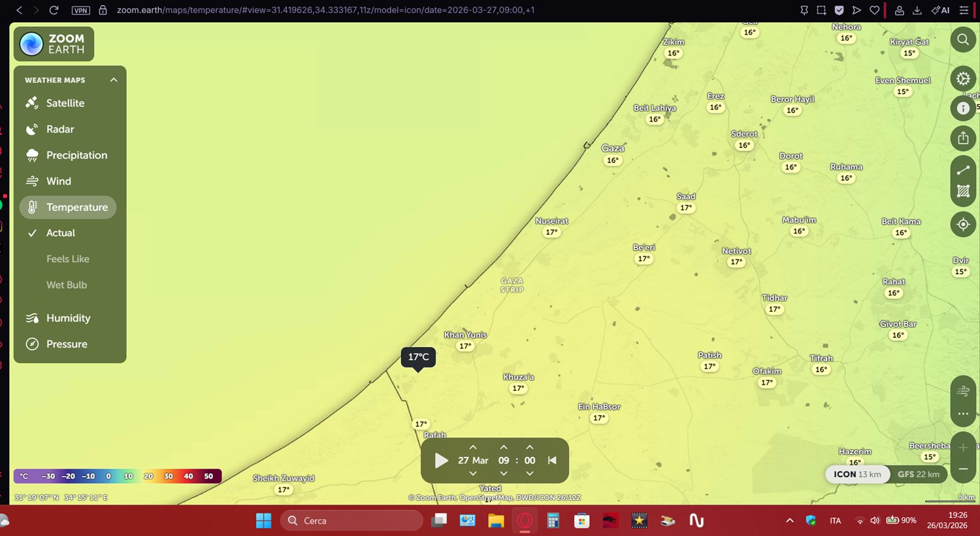
Task: Open Calculator from the taskbar
Action: coord(553,520)
